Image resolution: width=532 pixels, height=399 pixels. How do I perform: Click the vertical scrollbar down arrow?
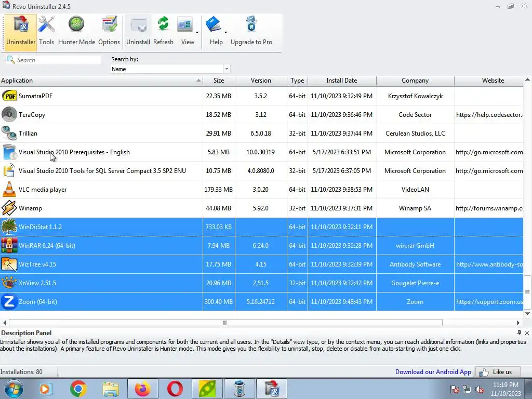tap(527, 313)
